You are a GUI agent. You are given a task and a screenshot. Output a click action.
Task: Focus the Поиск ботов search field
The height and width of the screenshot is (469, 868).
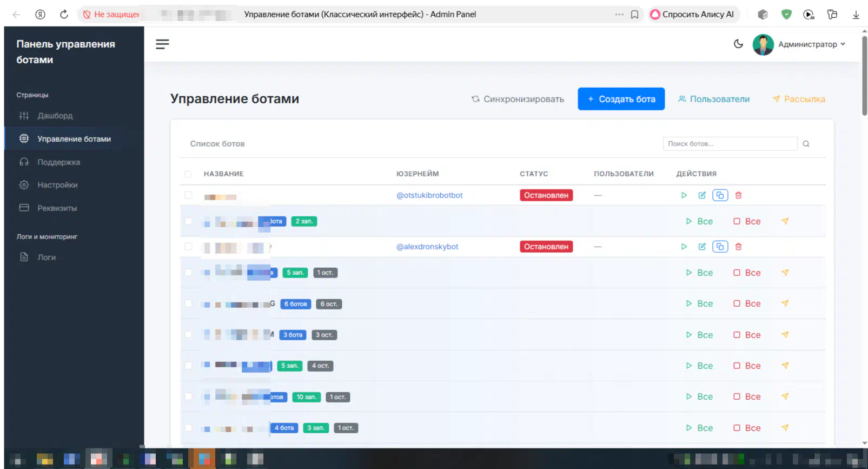click(x=730, y=144)
